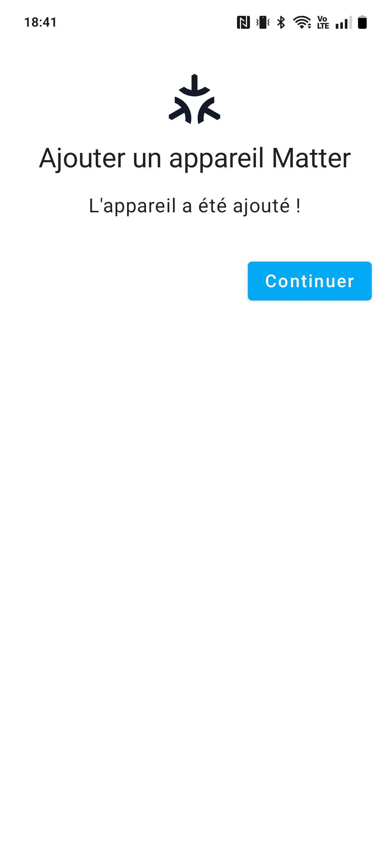389x868 pixels.
Task: Tap the exclamation mark ending the message
Action: click(298, 206)
